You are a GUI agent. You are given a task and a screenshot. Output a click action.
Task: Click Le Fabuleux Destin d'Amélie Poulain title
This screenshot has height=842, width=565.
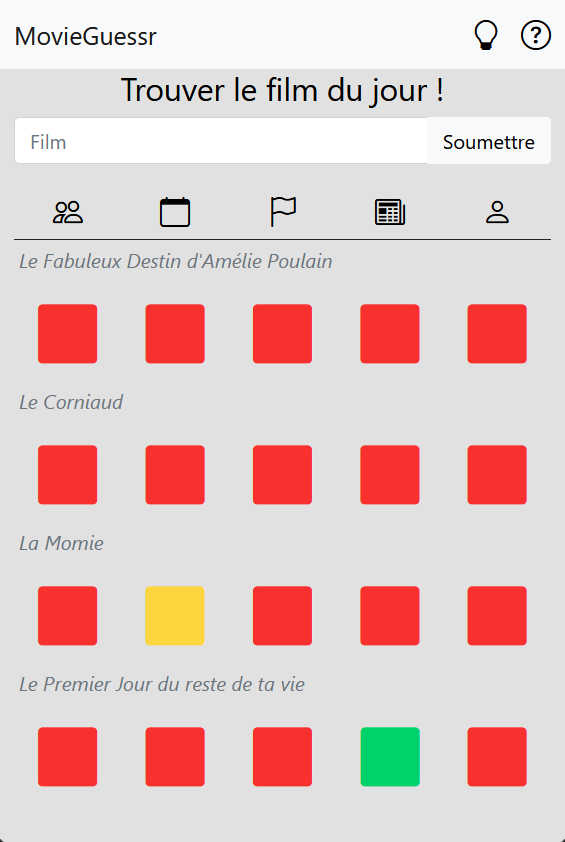click(176, 262)
